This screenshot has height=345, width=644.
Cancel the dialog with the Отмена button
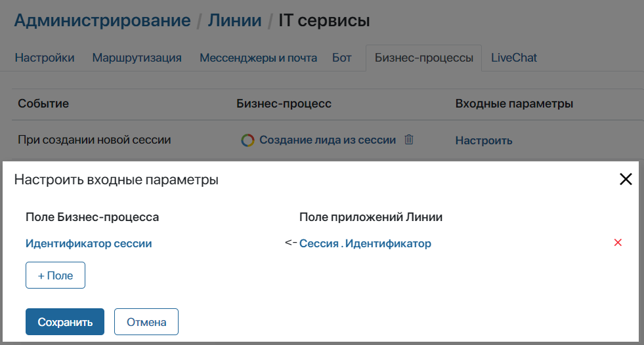click(146, 322)
